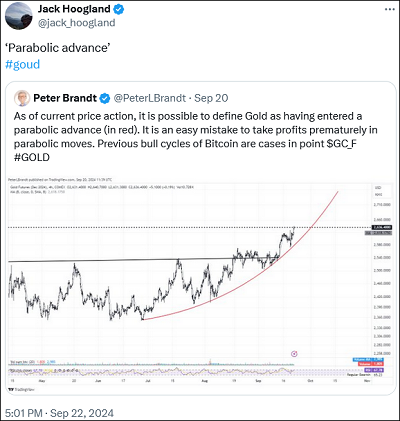400x421 pixels.
Task: Click the TradingView logo below the chart
Action: tap(22, 389)
